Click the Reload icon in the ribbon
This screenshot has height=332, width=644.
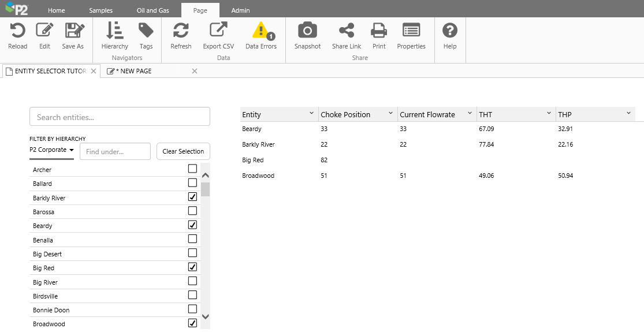(x=17, y=31)
